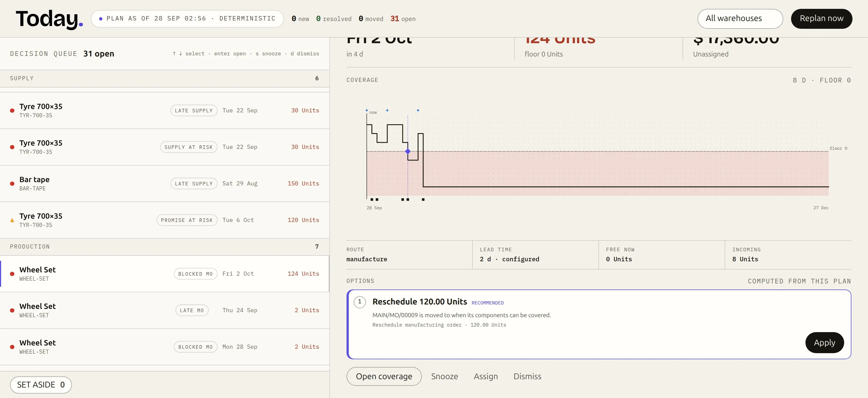
Task: Click the LATE MO tag
Action: 192,310
